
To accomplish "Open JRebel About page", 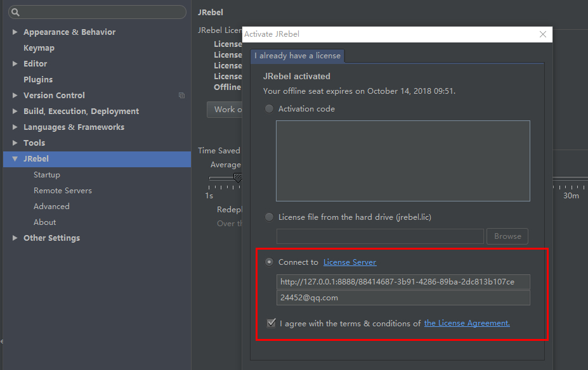I will [44, 222].
